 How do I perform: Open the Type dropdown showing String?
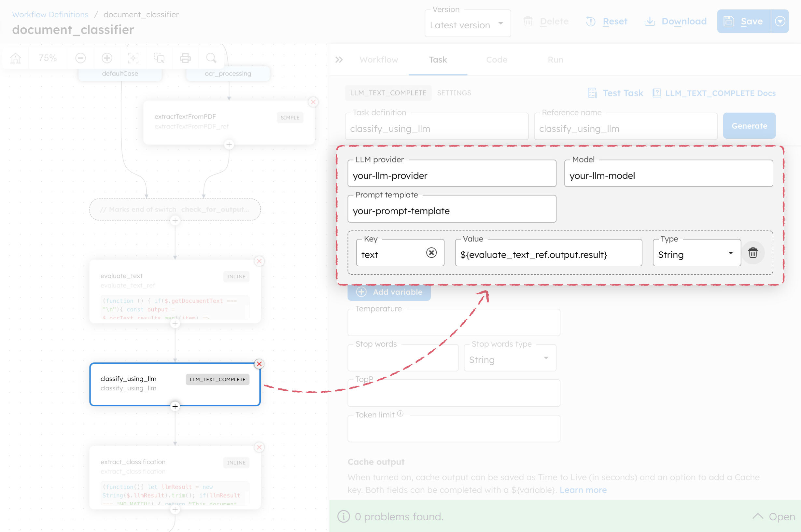coord(731,253)
